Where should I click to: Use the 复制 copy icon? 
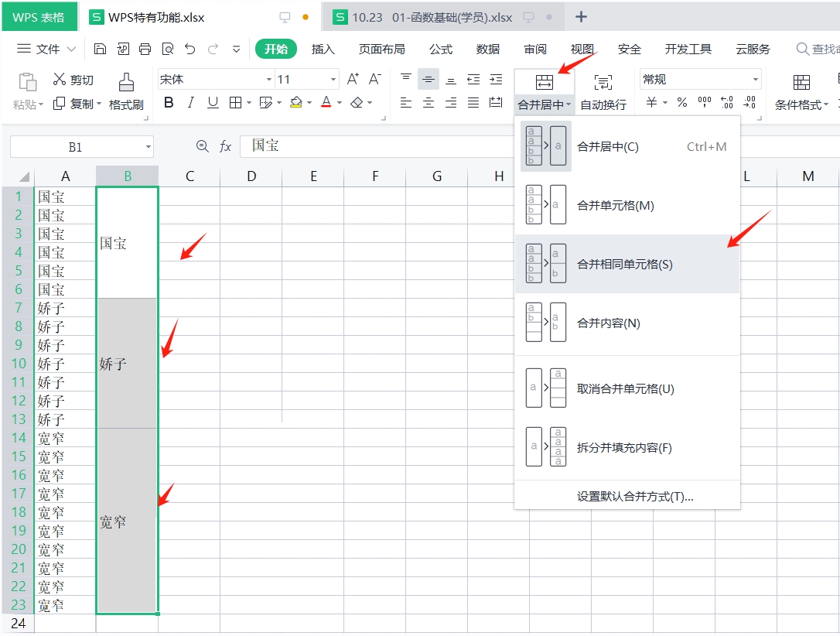(x=77, y=103)
